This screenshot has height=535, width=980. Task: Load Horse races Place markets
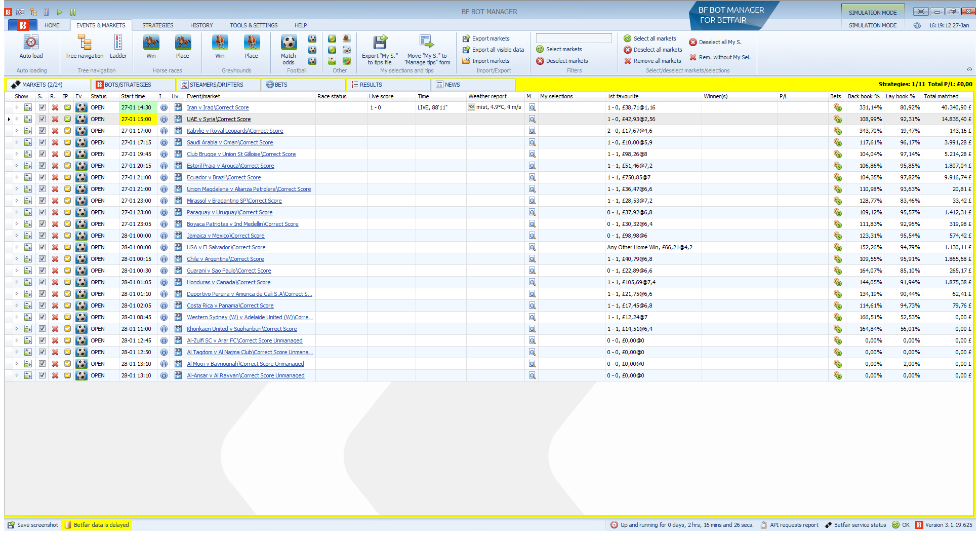pyautogui.click(x=183, y=47)
